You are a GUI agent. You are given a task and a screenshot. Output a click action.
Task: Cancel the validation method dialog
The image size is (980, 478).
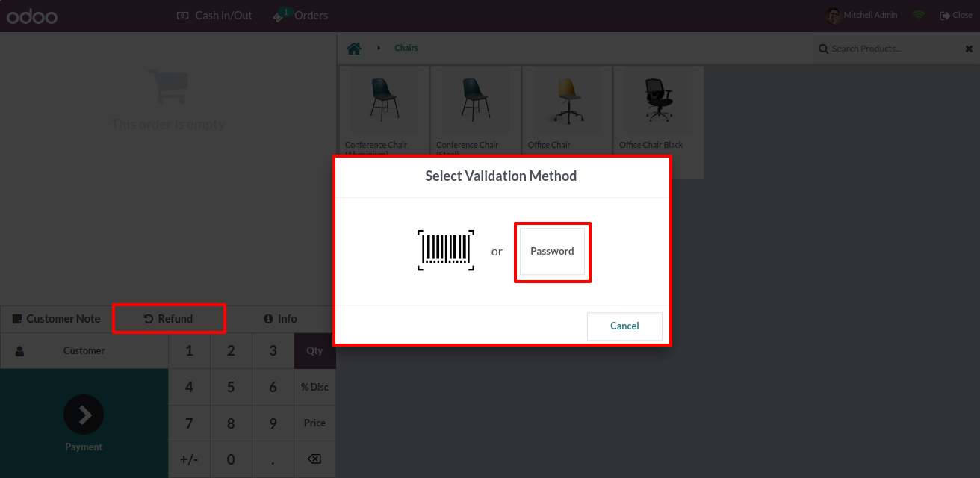point(624,326)
